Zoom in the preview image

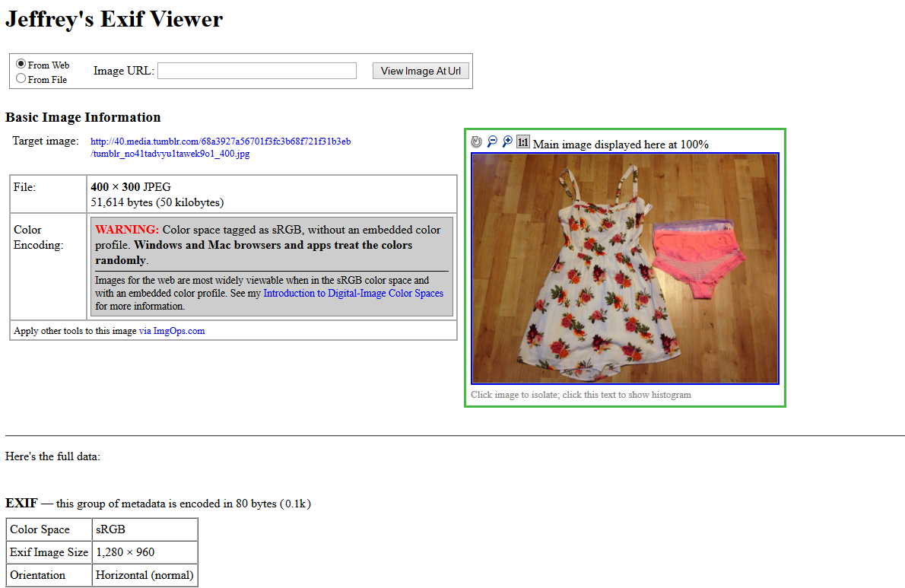[507, 142]
